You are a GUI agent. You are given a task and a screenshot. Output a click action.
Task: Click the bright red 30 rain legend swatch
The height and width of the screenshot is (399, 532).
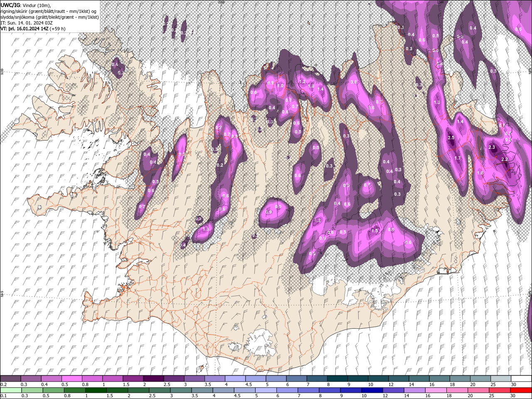pyautogui.click(x=521, y=390)
